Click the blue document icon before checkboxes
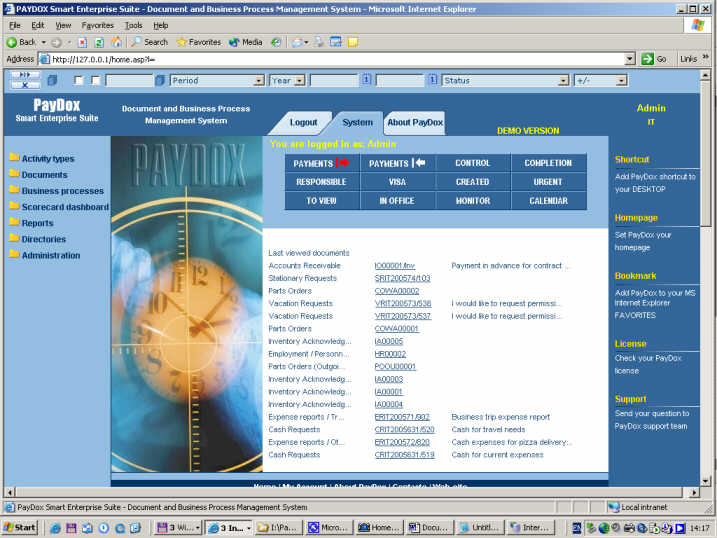This screenshot has width=717, height=538. coord(53,80)
